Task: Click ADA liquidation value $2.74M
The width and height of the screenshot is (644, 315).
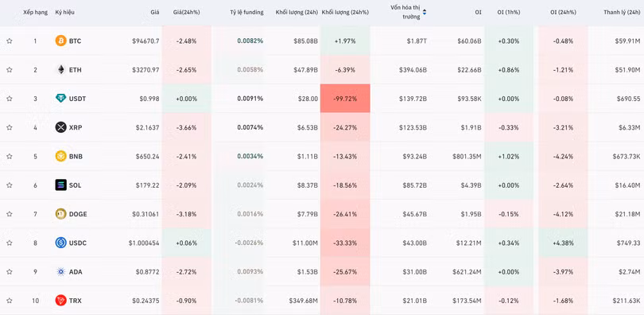Action: point(630,271)
